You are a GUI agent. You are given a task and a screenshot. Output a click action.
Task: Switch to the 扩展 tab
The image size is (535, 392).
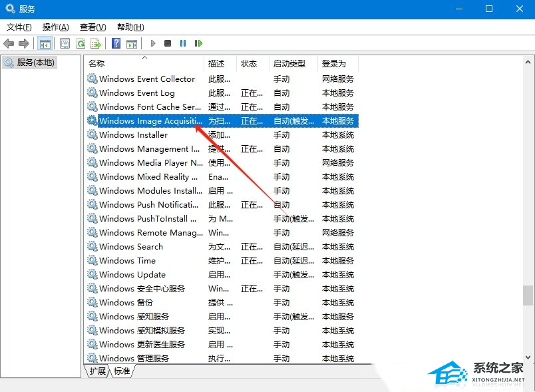pos(98,371)
